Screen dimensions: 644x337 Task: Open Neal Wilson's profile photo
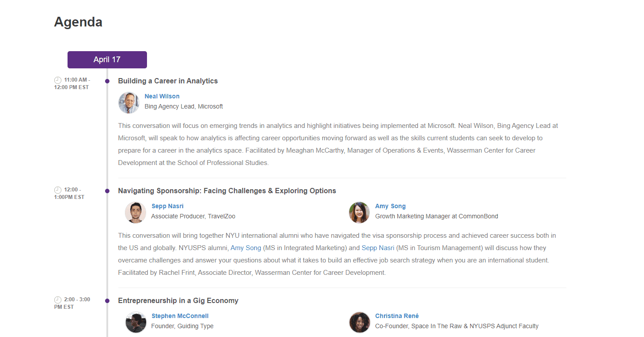coord(129,102)
